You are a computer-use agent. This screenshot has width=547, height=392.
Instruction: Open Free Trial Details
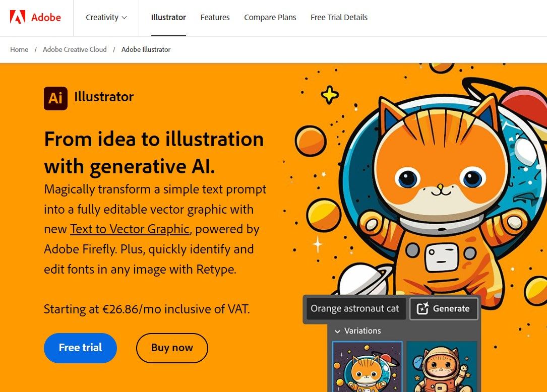[339, 18]
